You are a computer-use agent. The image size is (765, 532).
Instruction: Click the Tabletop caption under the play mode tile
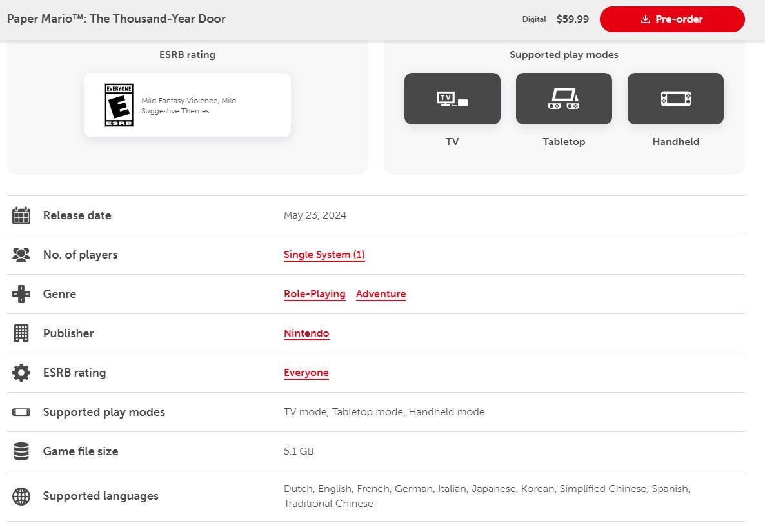tap(564, 142)
